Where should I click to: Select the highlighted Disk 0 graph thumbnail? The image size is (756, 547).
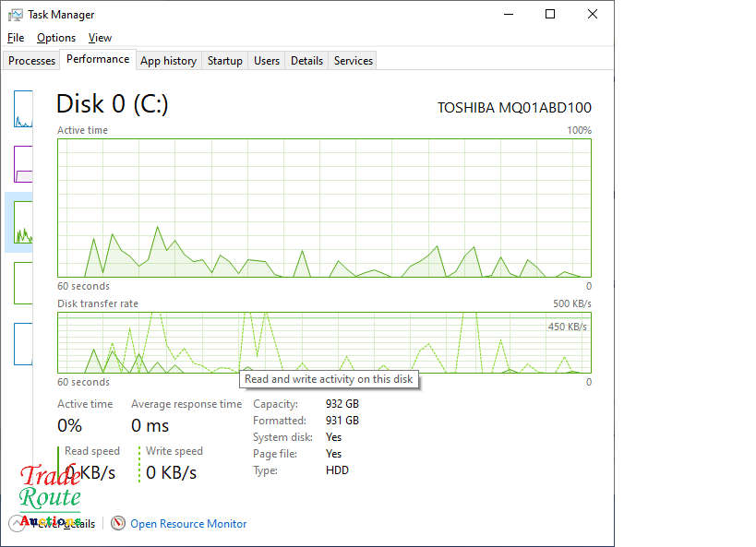tap(23, 222)
